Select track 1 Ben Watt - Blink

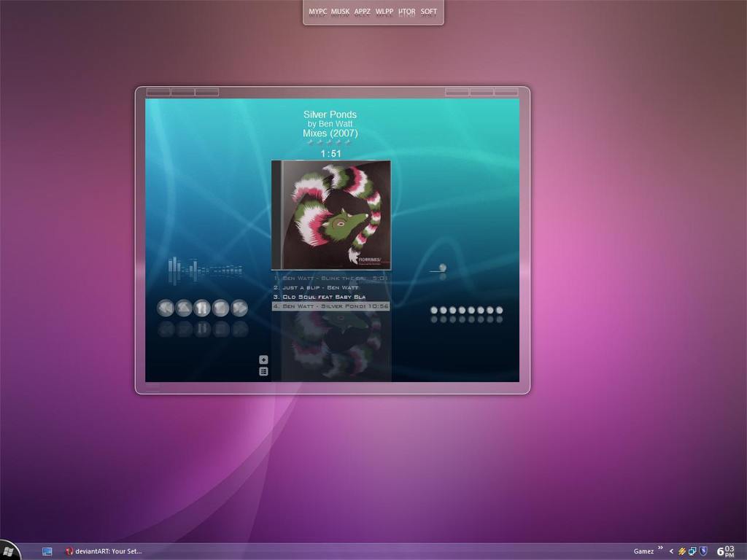point(330,278)
